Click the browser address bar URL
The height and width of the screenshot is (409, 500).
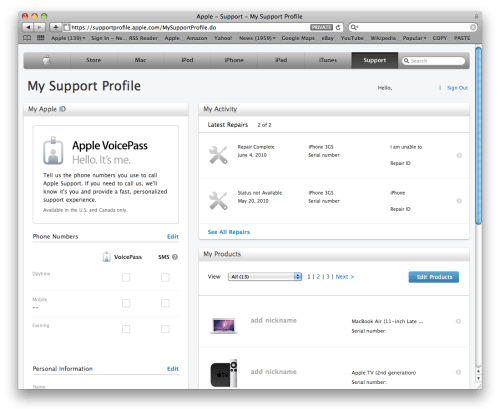coord(144,27)
